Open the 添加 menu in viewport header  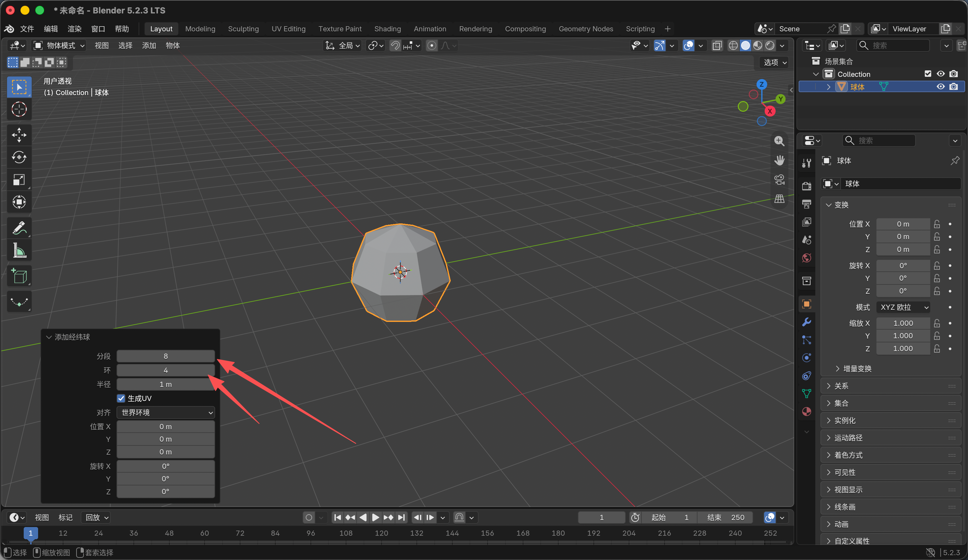click(149, 46)
